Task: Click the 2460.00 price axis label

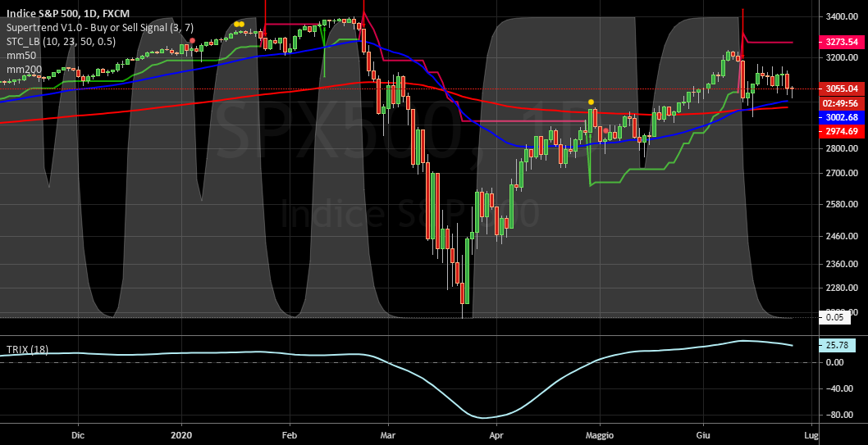Action: point(842,237)
